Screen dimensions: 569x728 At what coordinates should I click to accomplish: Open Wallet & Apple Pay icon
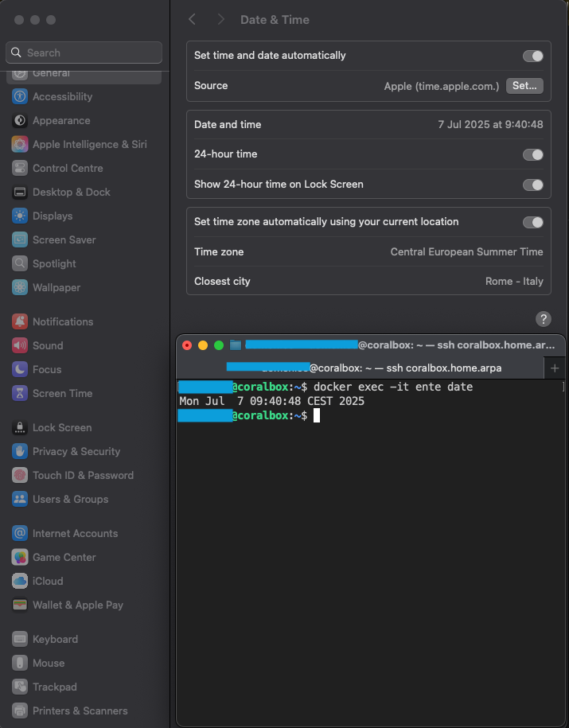pos(20,605)
